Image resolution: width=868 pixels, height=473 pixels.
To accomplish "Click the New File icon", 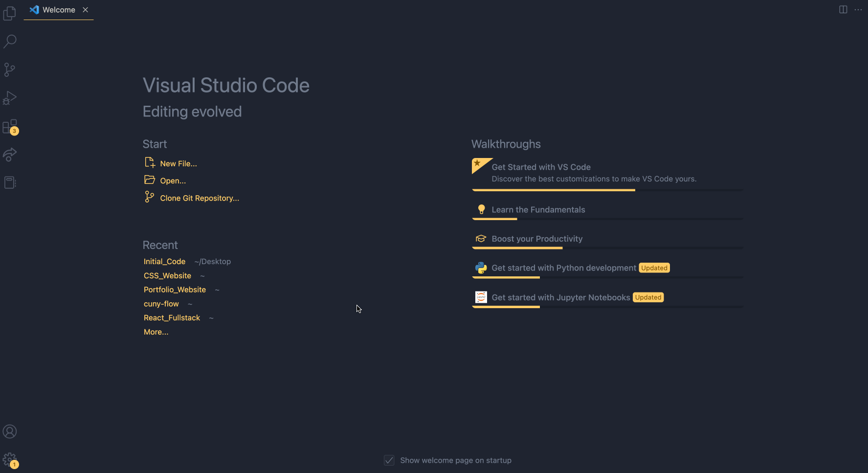I will pos(150,162).
